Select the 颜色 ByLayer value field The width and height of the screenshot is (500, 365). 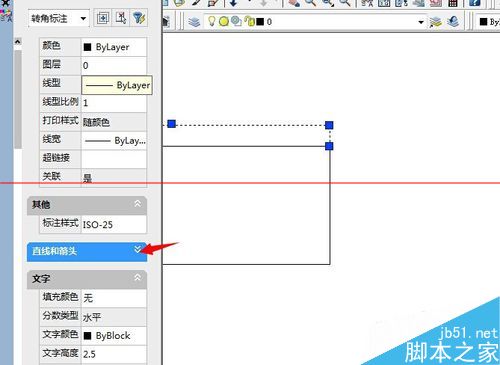coord(114,47)
